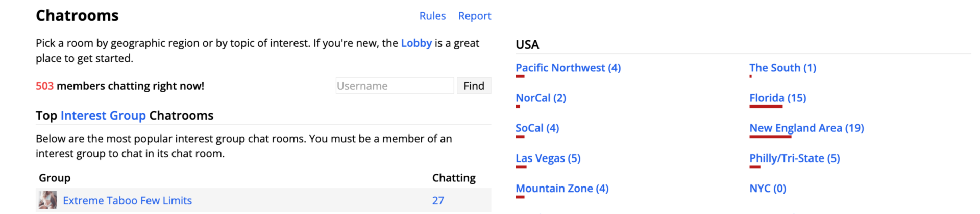Open the Las Vegas chatroom
Screen dimensions: 980x214
548,158
